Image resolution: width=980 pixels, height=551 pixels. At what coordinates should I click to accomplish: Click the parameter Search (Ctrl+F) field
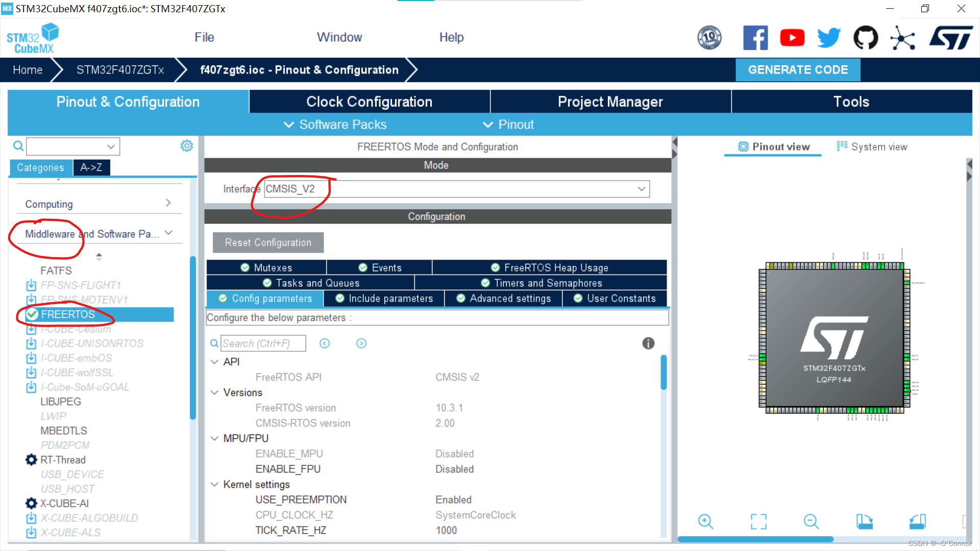[263, 343]
